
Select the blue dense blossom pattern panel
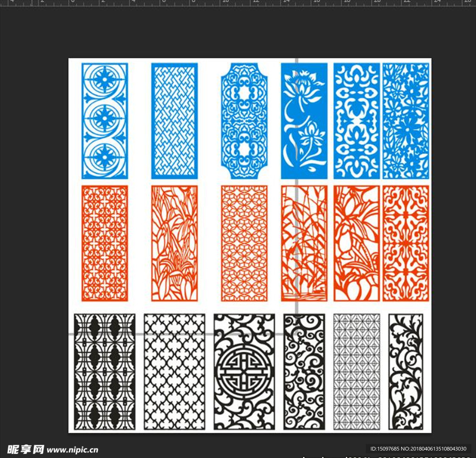click(x=406, y=121)
